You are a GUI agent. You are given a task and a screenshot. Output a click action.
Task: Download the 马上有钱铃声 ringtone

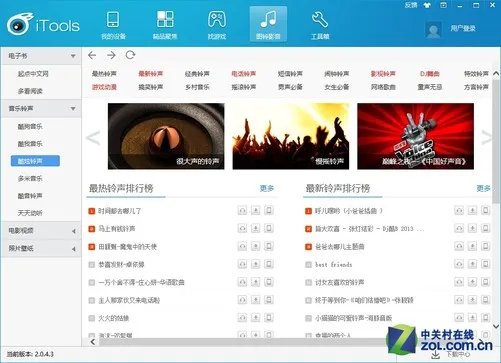tap(256, 228)
